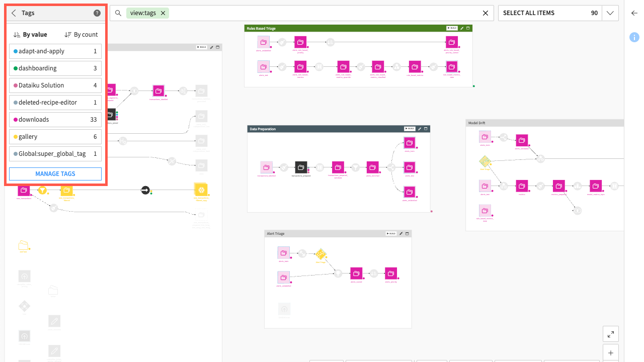Screen dimensions: 644x362
Task: Sort the tags by value
Action: [x=30, y=35]
